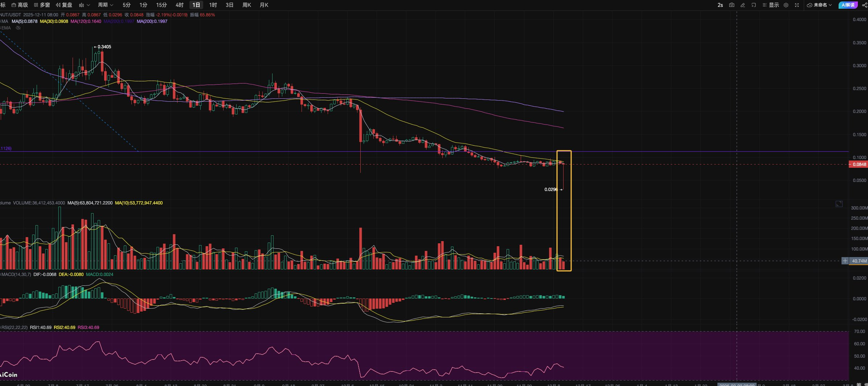Switch to the 周K weekly timeframe

tap(247, 5)
